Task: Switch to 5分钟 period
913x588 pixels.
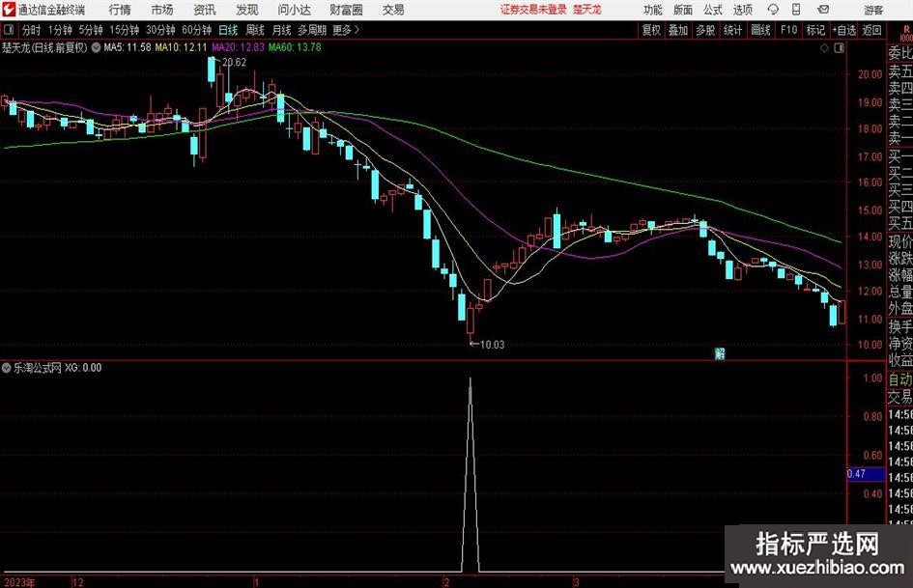Action: [91, 30]
